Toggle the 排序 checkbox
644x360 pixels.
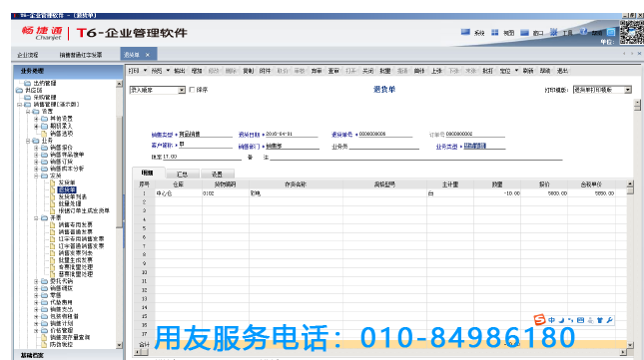(x=192, y=90)
